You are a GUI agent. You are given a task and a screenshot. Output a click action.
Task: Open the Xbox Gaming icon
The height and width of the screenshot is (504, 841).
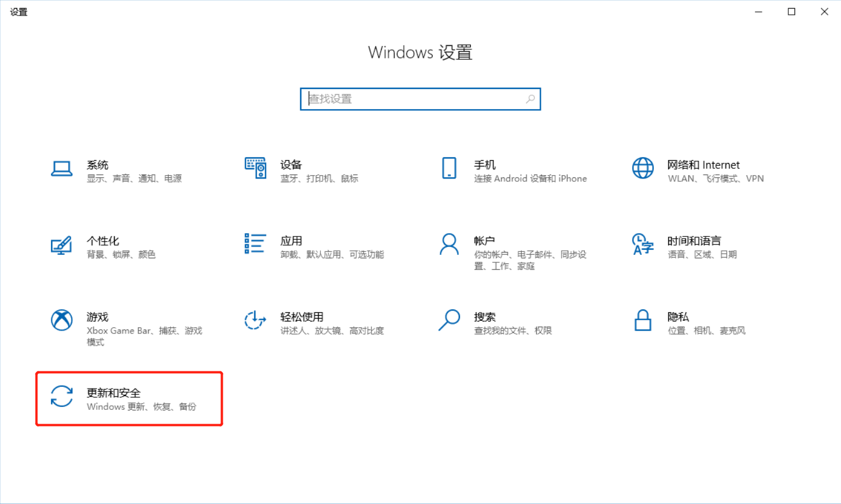pyautogui.click(x=61, y=320)
